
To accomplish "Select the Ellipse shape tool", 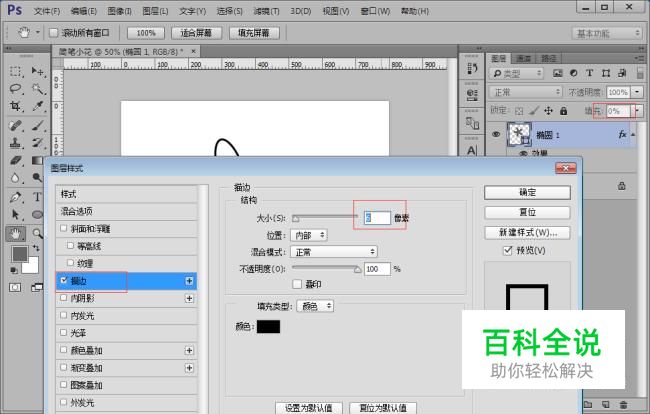I will click(38, 214).
